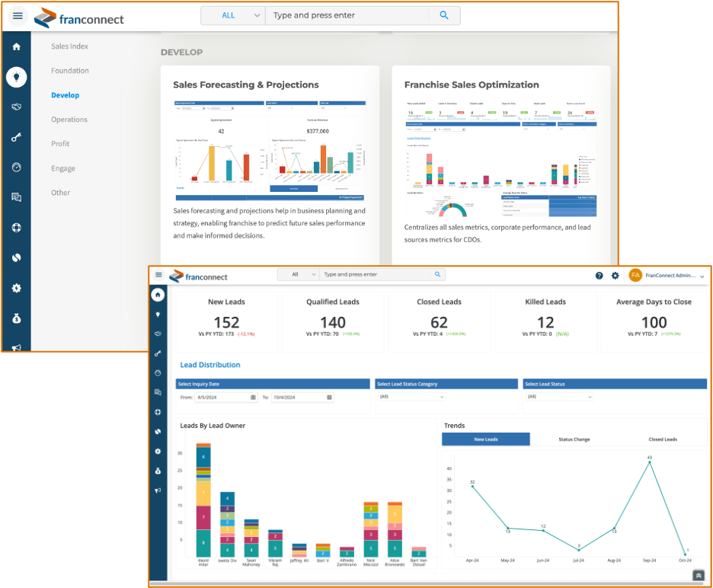This screenshot has height=588, width=713.
Task: Open Select Lead Status Category dropdown
Action: 412,397
